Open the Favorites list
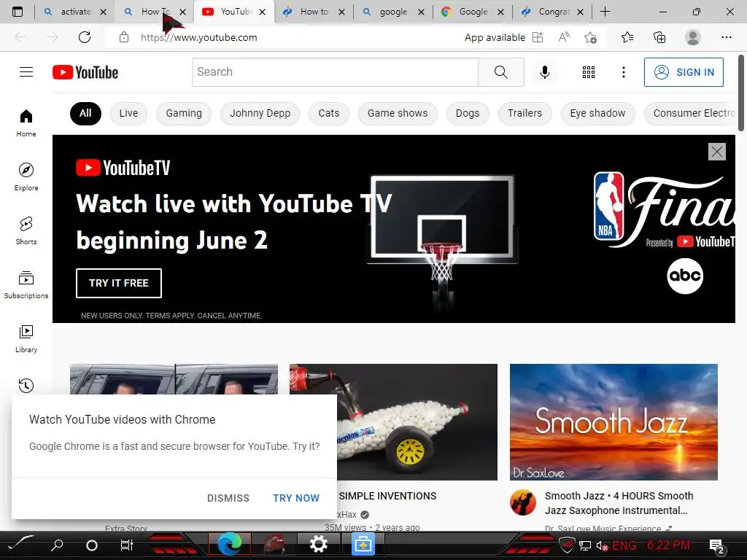 point(627,37)
